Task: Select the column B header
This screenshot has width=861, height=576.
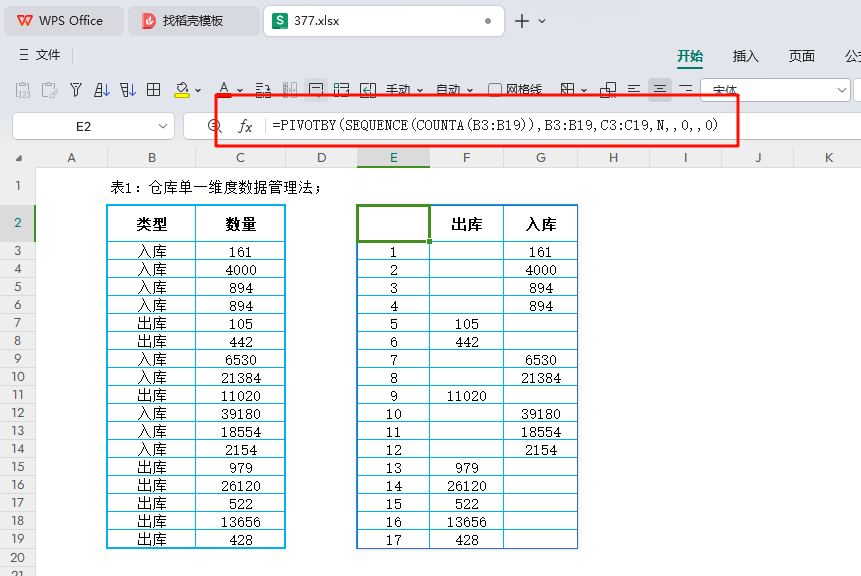Action: pyautogui.click(x=152, y=158)
